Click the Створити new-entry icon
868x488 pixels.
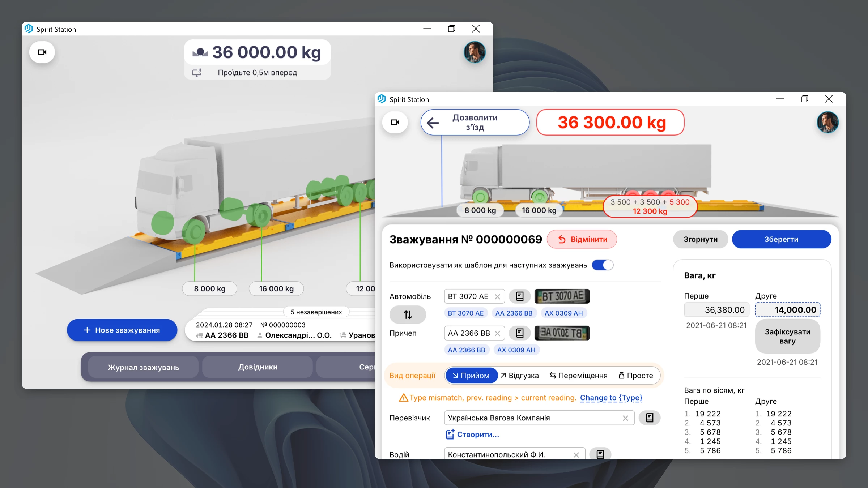[x=450, y=434]
